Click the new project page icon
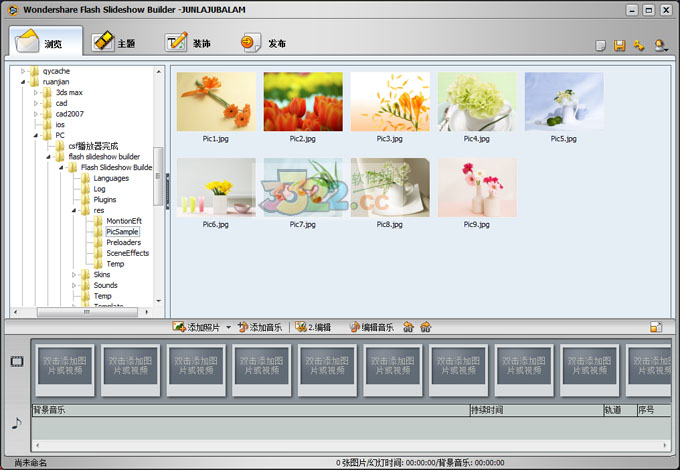680x470 pixels. pos(600,46)
